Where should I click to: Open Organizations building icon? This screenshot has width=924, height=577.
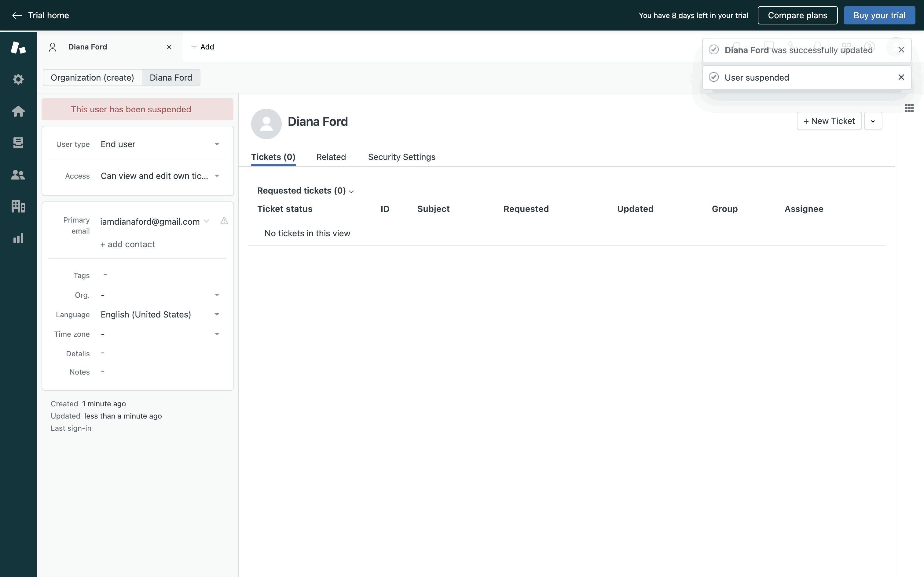(18, 206)
